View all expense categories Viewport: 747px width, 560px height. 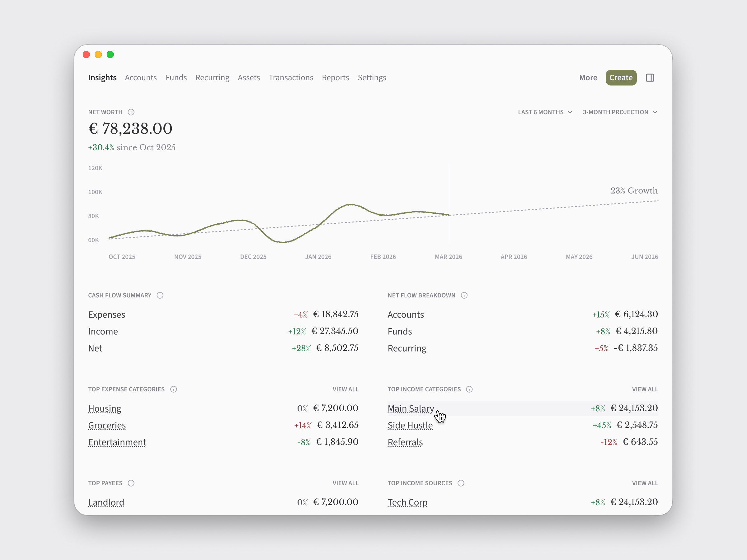[345, 389]
